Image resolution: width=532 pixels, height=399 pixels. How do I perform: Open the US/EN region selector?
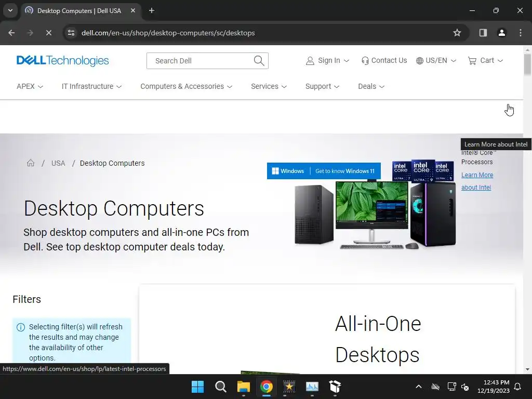pos(436,60)
